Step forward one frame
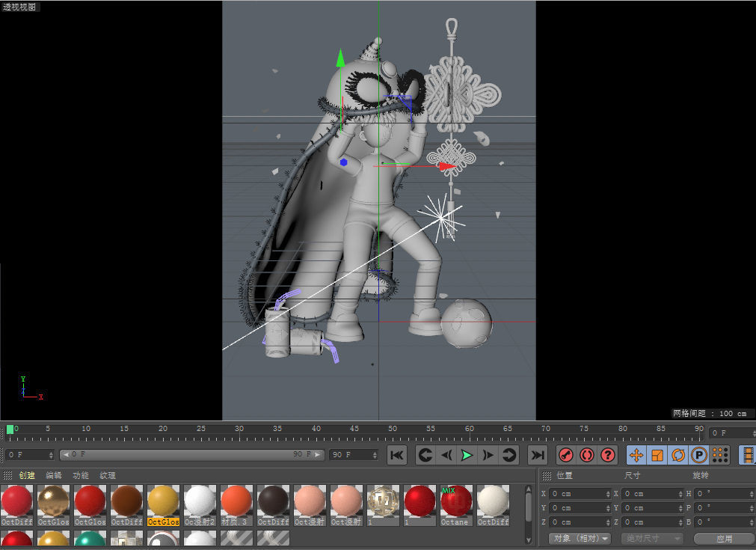The width and height of the screenshot is (756, 550). click(x=488, y=455)
